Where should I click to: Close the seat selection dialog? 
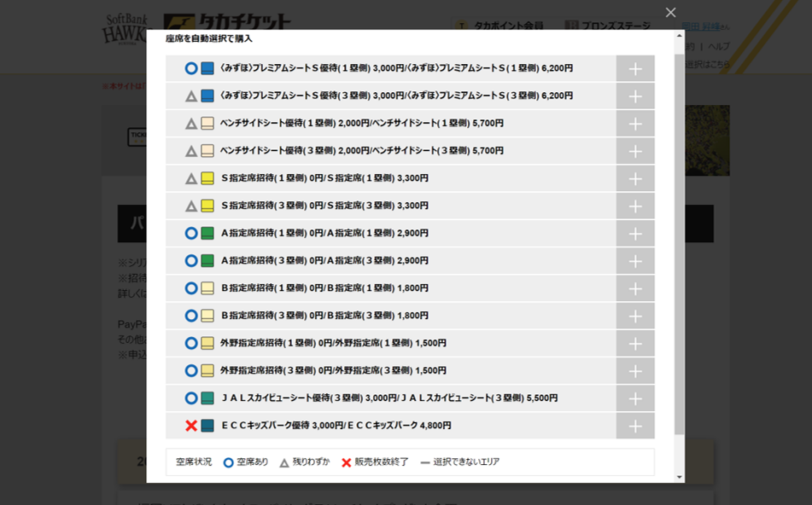[x=670, y=12]
